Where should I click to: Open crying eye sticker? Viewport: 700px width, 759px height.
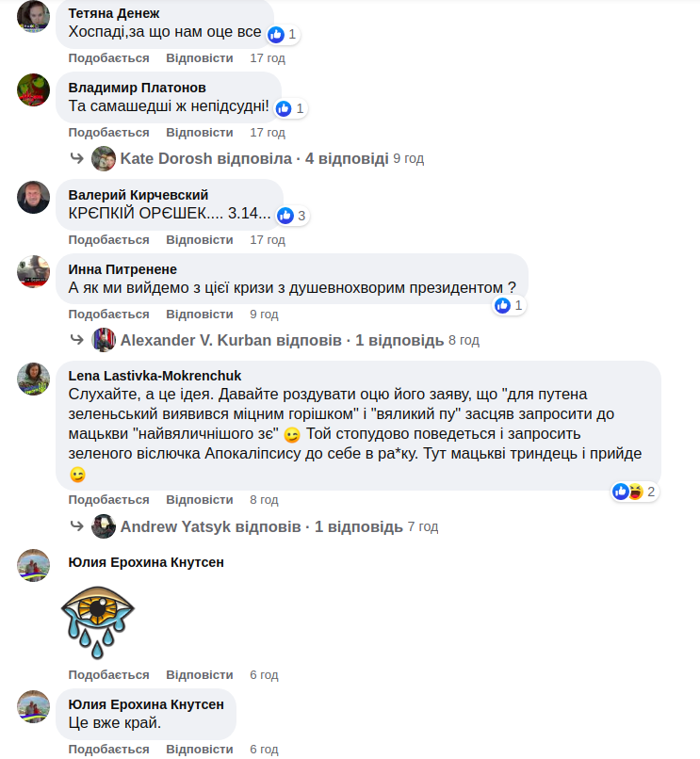coord(98,622)
